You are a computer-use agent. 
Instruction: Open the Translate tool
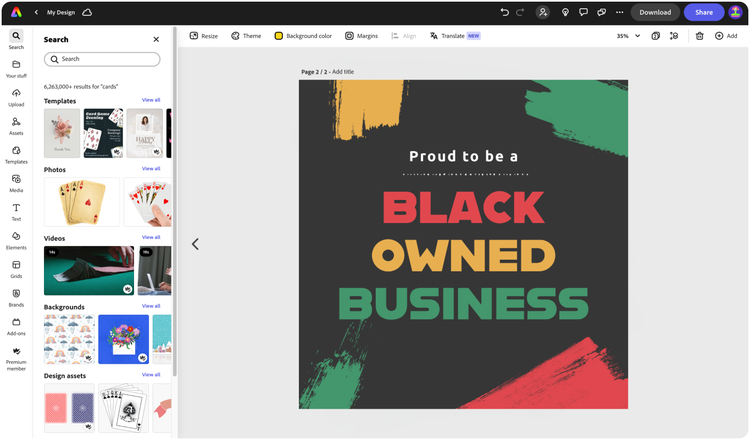(455, 36)
